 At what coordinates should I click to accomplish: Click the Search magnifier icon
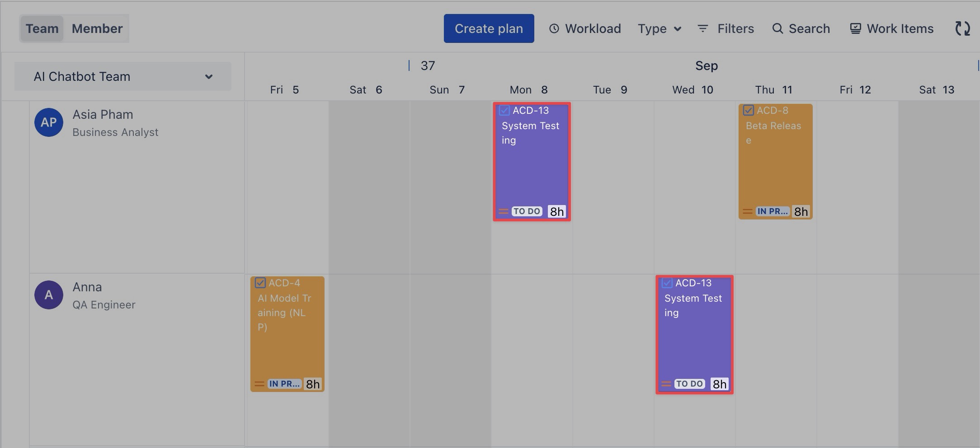[x=777, y=28]
